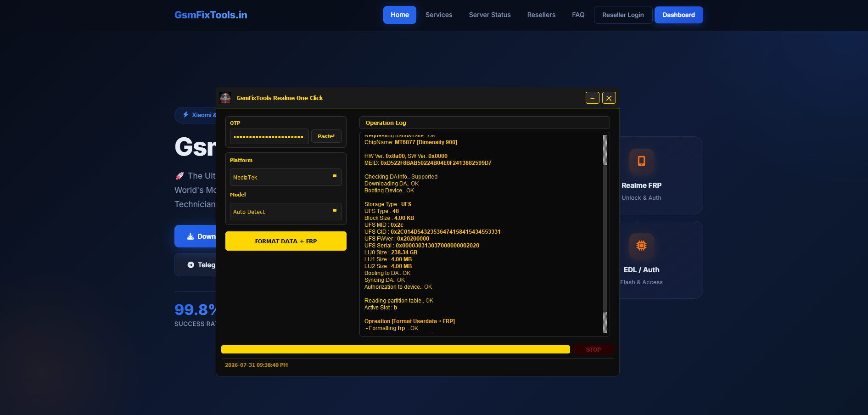Click the 'UFS Serial' log line

tap(422, 246)
